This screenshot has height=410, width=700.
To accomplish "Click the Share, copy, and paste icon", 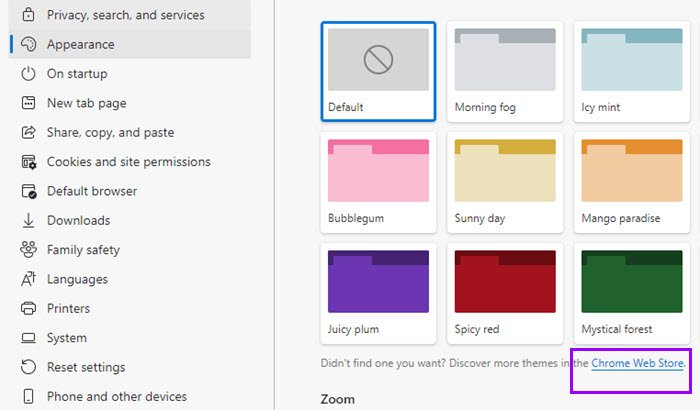I will [x=28, y=132].
